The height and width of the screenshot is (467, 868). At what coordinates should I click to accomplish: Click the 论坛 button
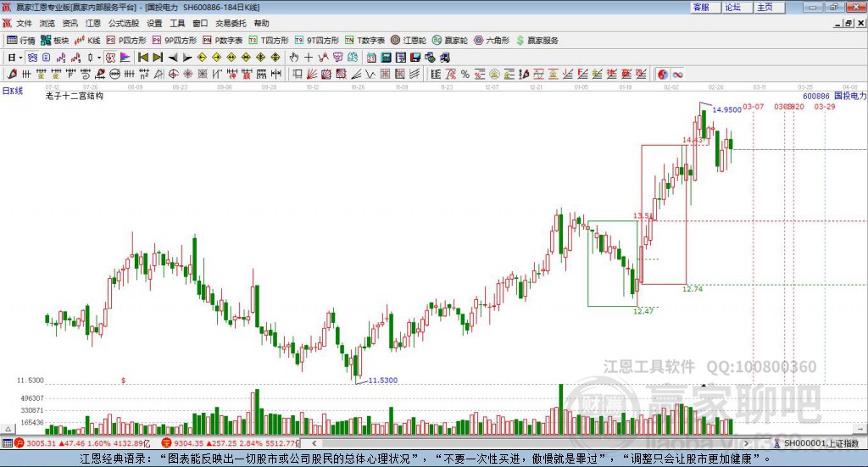coord(737,7)
